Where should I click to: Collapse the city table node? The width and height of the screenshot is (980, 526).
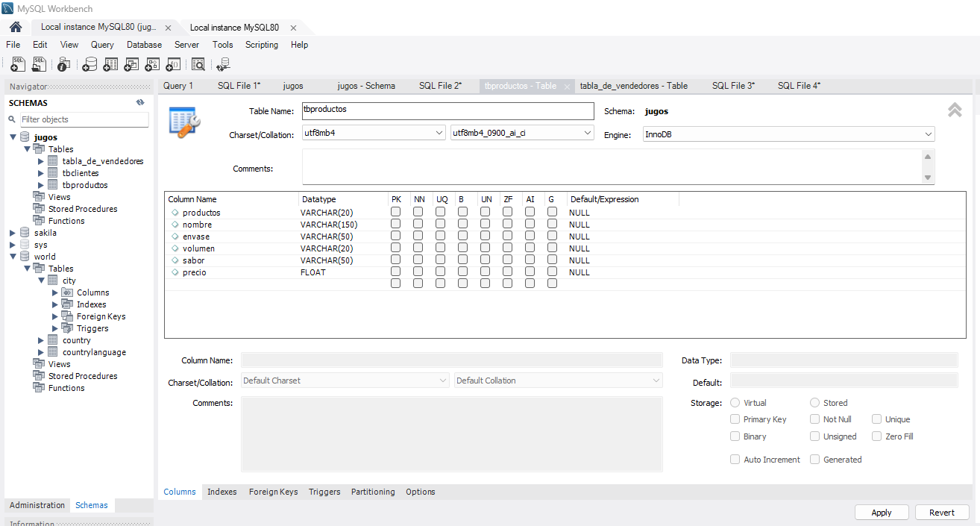[41, 281]
